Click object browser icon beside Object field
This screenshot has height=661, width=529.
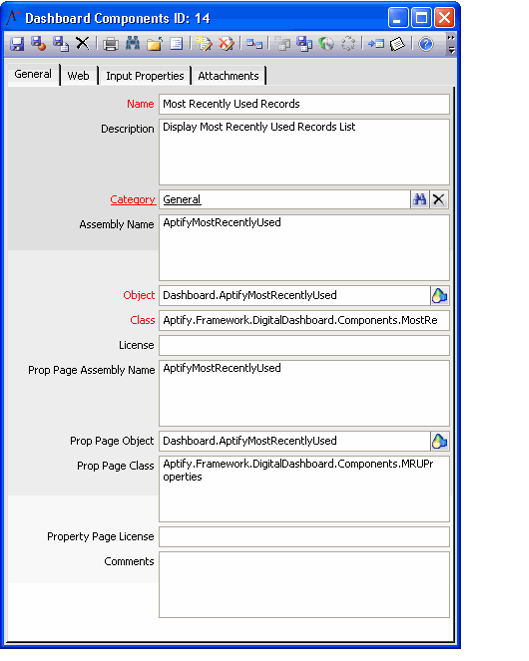point(439,296)
